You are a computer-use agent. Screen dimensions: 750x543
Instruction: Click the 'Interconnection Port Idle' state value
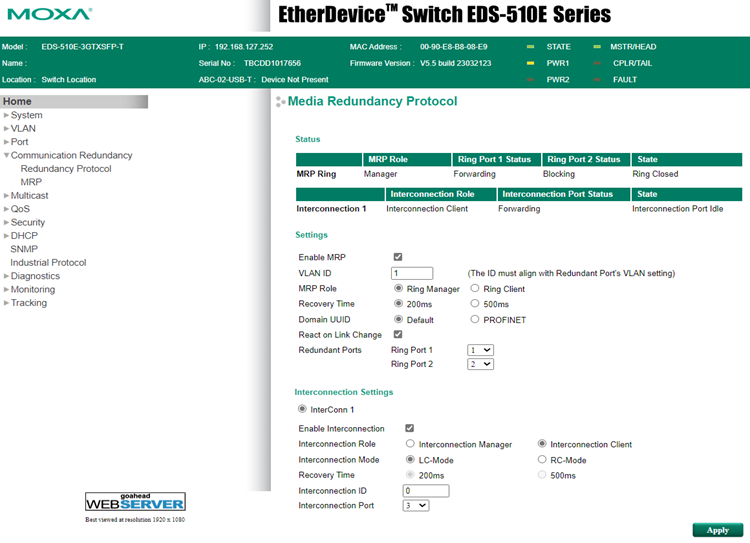(677, 209)
